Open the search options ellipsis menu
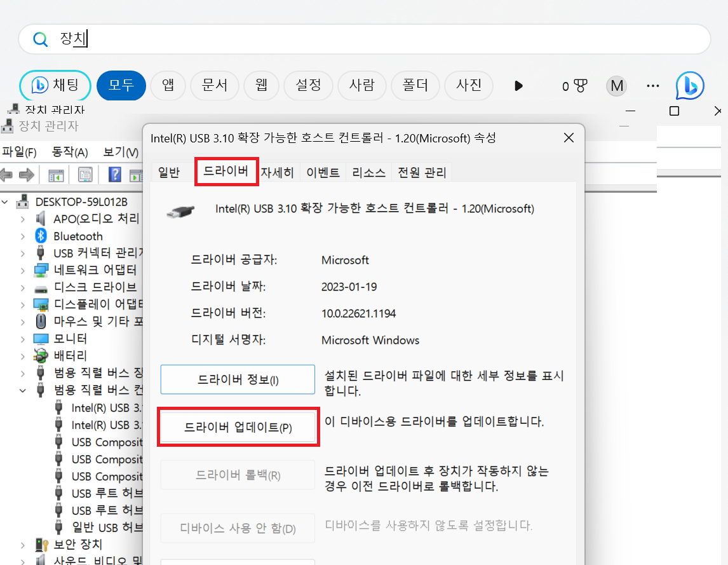728x565 pixels. 653,86
